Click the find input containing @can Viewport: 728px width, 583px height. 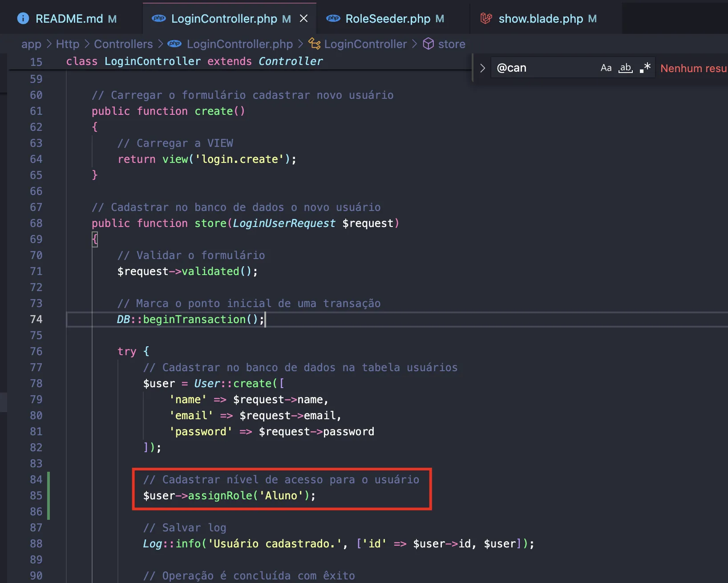pyautogui.click(x=545, y=68)
